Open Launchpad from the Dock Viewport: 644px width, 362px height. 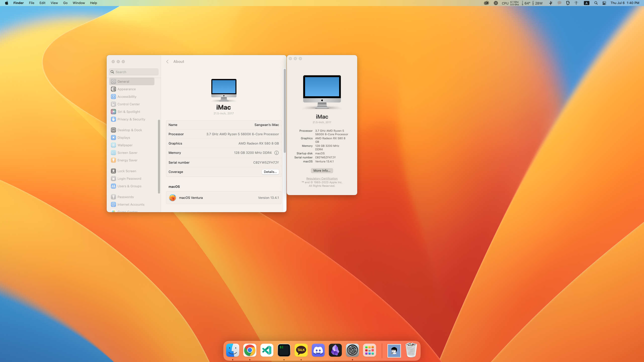coord(370,350)
